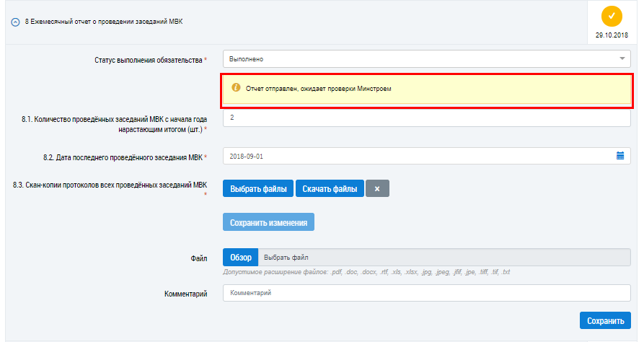Focus the "Комментарий" text field
This screenshot has width=644, height=342.
(x=427, y=293)
